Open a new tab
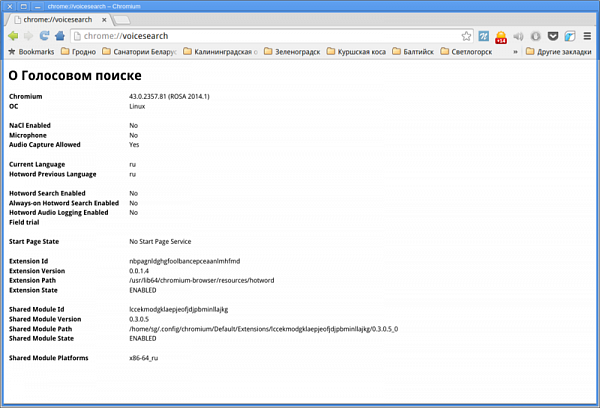This screenshot has height=408, width=600. (x=122, y=20)
